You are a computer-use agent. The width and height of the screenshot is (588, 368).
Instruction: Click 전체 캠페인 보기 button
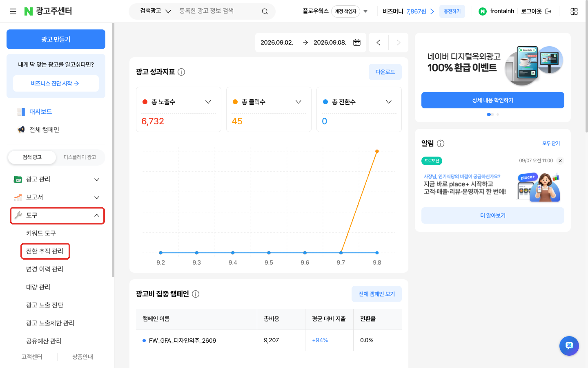376,294
